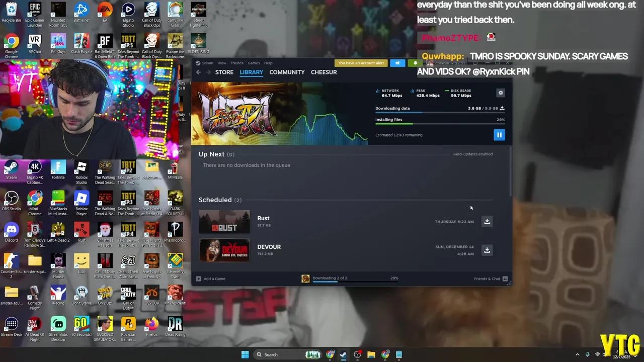Select the Rust desktop shortcut
The width and height of the screenshot is (644, 362).
pos(82,233)
